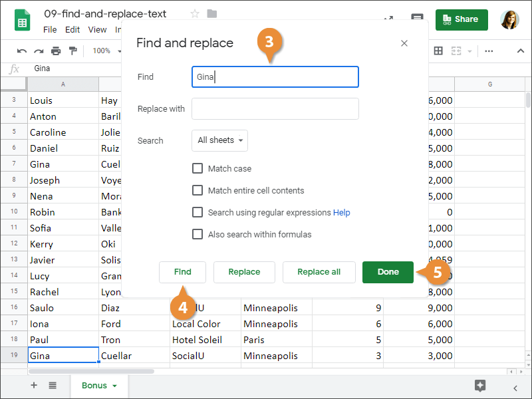
Task: Click the Replace all button
Action: (x=319, y=272)
